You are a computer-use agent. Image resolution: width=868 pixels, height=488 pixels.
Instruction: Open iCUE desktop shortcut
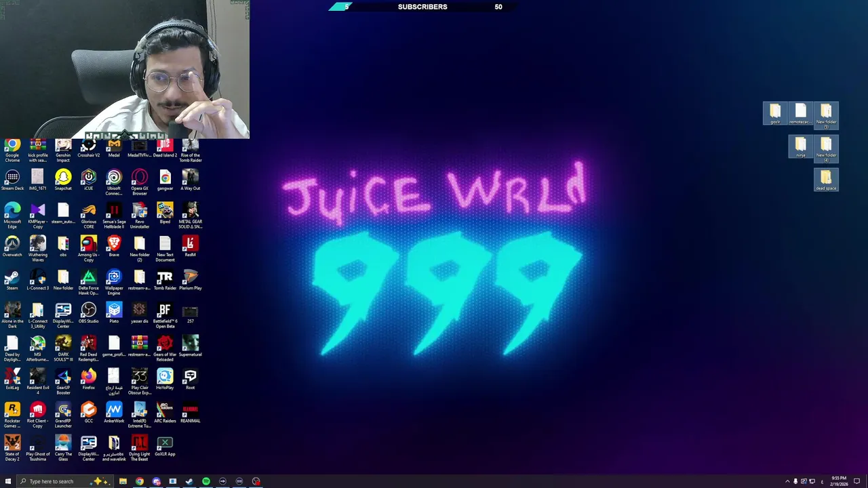(88, 180)
